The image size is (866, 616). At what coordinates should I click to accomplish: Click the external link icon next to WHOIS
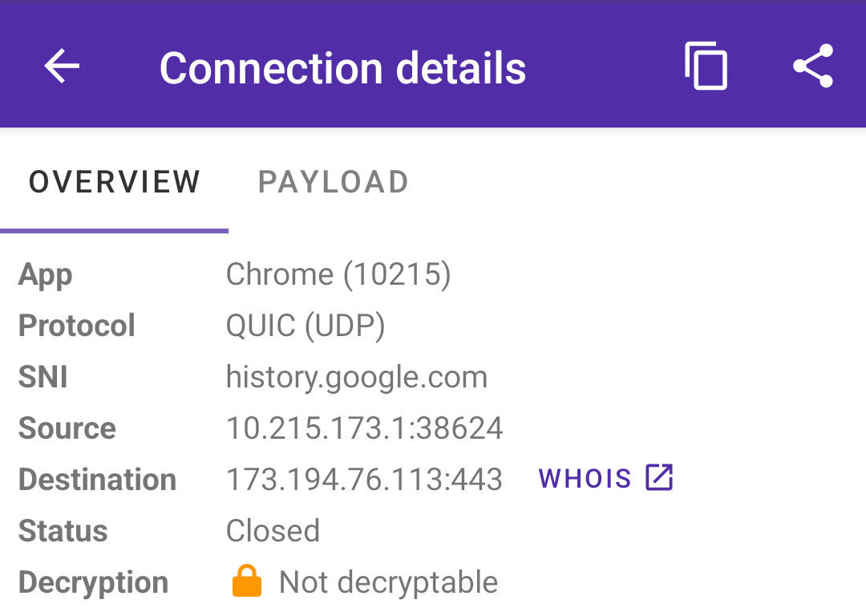pos(658,477)
